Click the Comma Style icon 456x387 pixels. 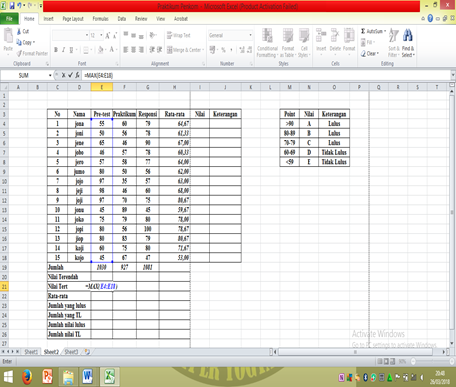231,50
